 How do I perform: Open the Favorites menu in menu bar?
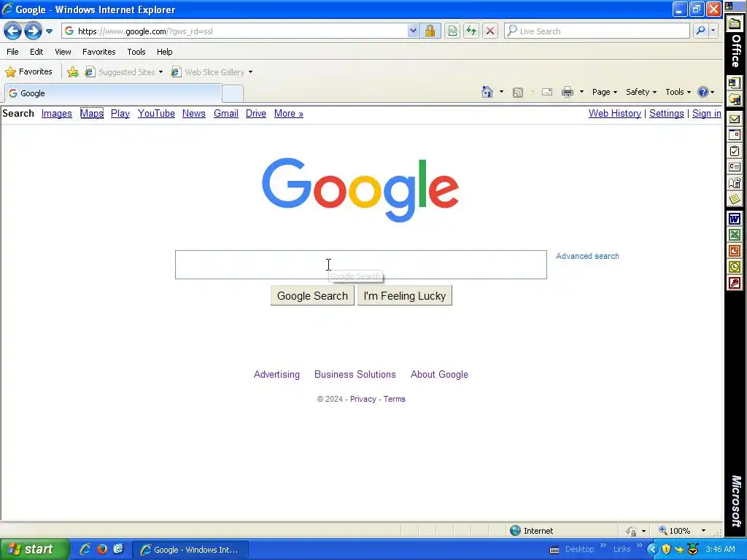click(x=98, y=52)
